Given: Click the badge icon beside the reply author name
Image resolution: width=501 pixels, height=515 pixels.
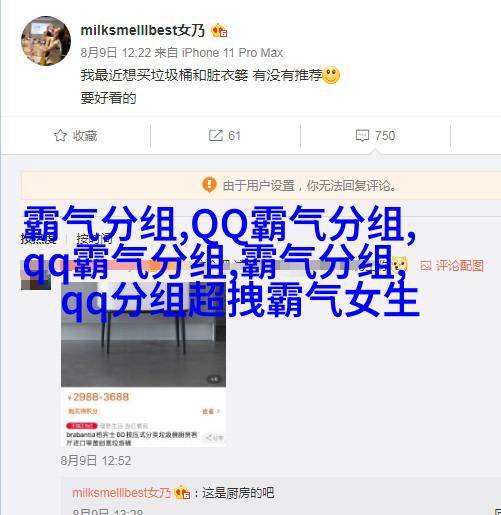Looking at the screenshot, I should [x=182, y=493].
